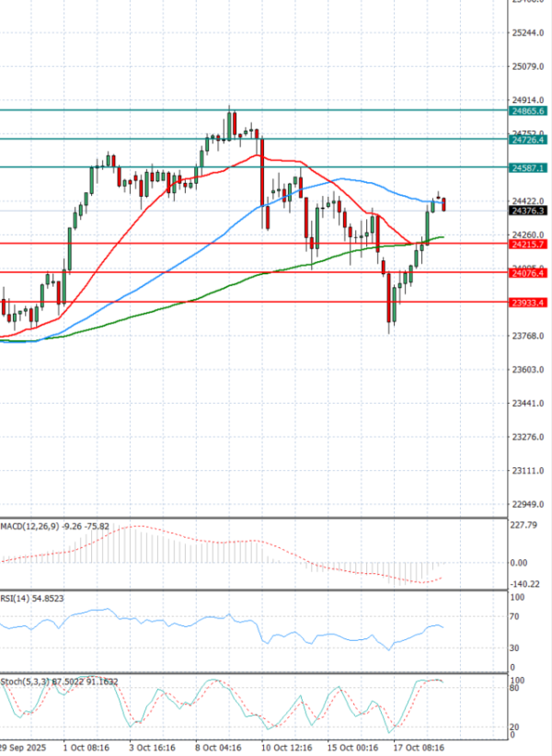Select the current price label 24376.3

click(x=528, y=211)
